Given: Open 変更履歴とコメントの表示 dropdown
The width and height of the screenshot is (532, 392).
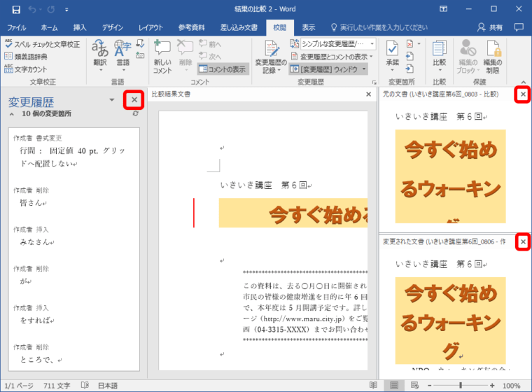Looking at the screenshot, I should (332, 57).
